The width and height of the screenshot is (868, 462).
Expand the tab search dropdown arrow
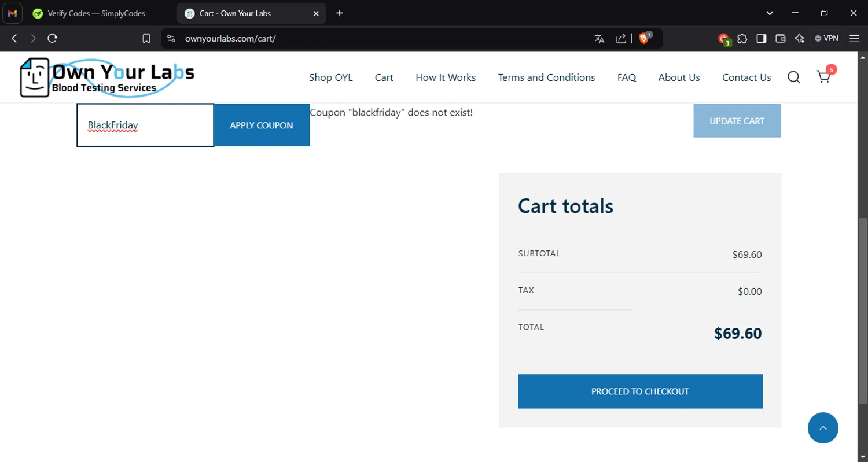770,13
